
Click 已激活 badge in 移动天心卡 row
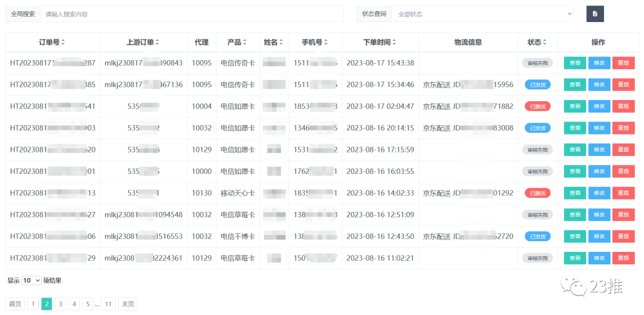pyautogui.click(x=538, y=193)
